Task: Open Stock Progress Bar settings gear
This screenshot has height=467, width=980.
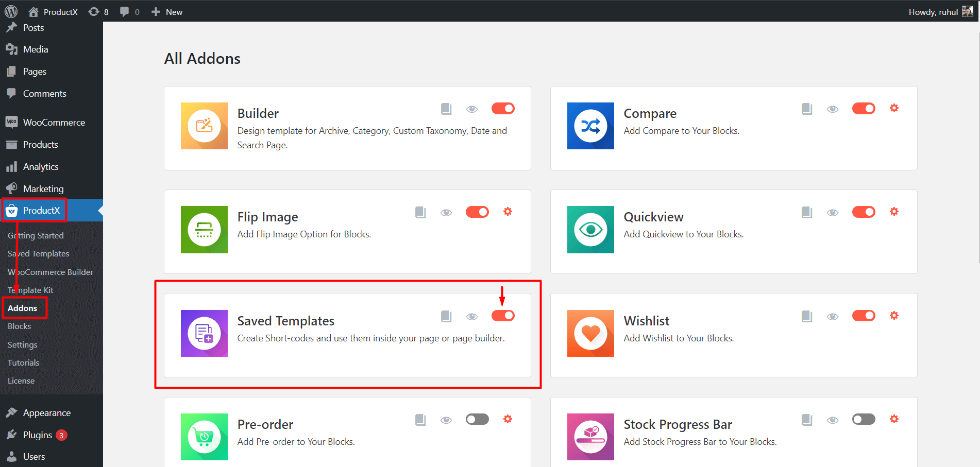Action: point(894,419)
